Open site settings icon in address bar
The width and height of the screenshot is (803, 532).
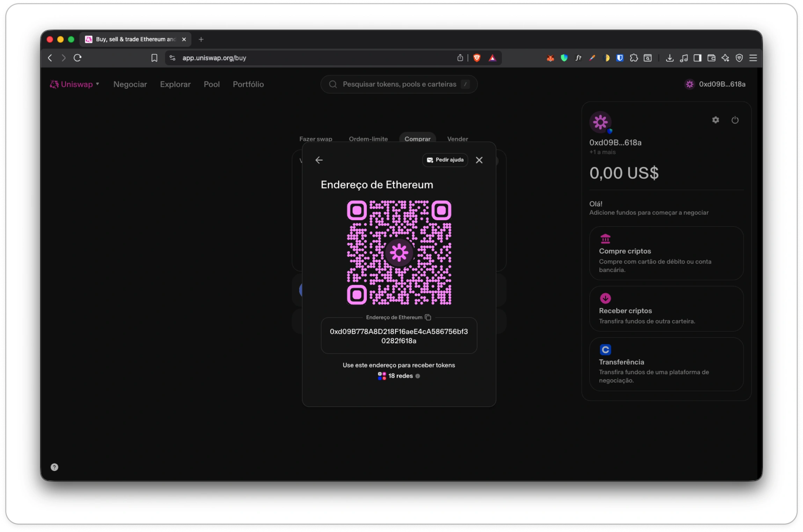tap(172, 58)
